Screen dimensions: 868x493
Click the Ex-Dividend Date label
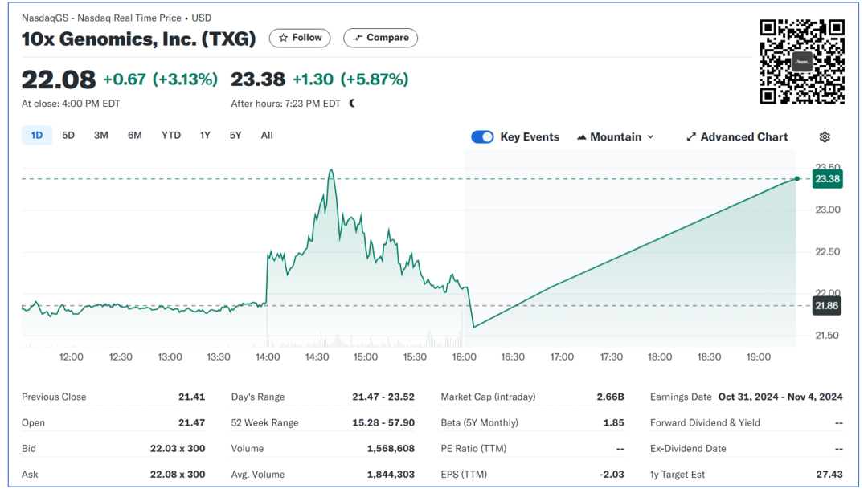[688, 448]
